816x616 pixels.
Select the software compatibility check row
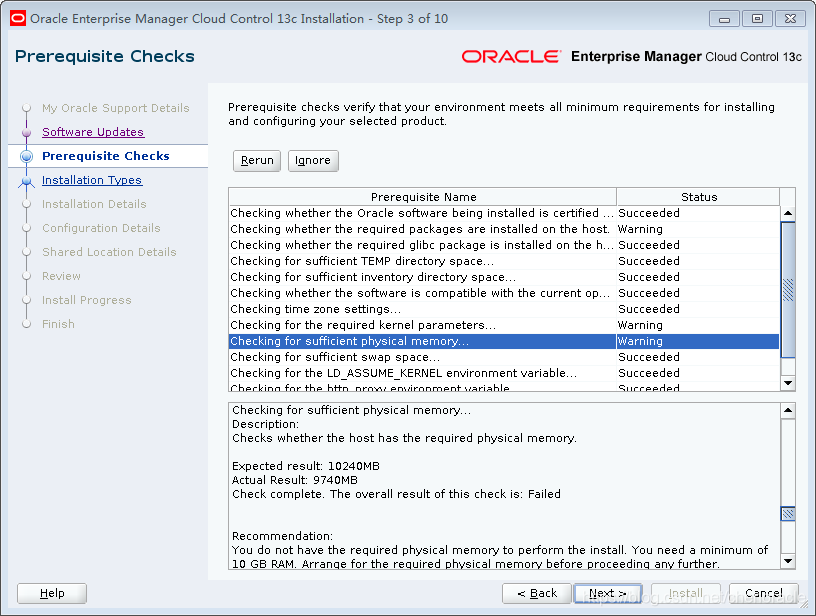504,293
